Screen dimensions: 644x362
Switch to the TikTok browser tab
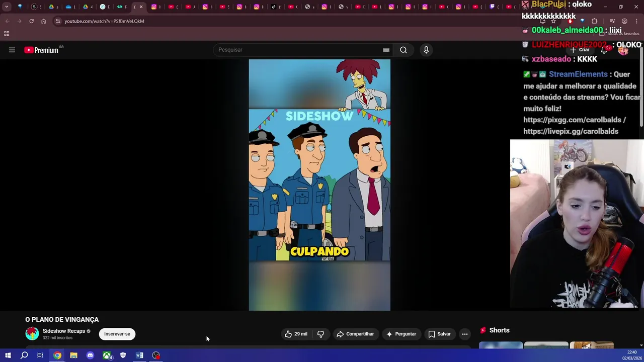[274, 7]
